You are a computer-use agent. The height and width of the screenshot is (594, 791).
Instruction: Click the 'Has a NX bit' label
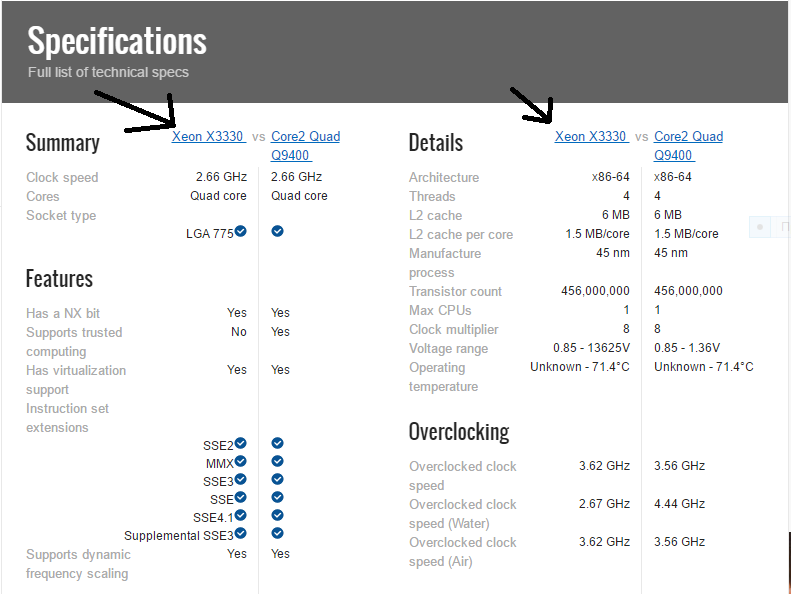pyautogui.click(x=63, y=313)
